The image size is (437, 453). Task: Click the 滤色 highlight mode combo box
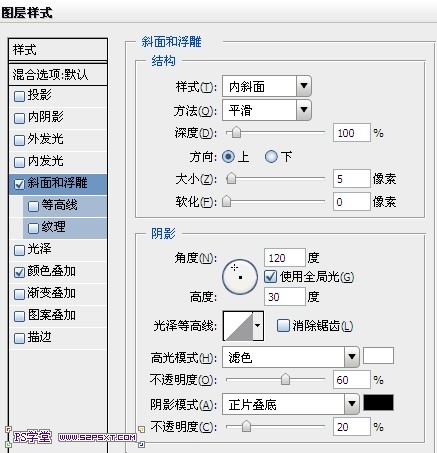point(290,357)
